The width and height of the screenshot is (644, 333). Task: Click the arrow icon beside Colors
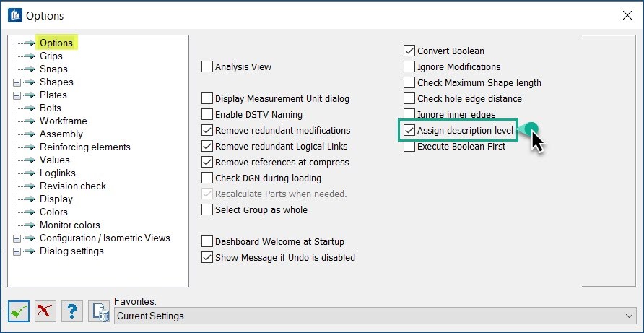tap(30, 212)
